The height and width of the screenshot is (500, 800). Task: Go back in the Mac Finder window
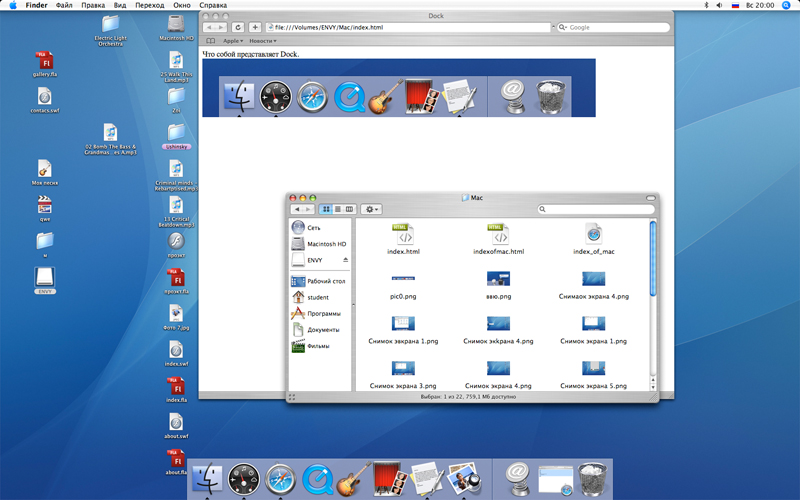[x=296, y=209]
